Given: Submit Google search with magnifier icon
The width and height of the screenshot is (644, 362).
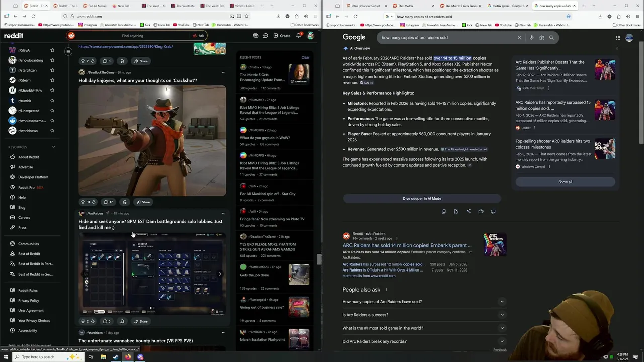Looking at the screenshot, I should 551,38.
